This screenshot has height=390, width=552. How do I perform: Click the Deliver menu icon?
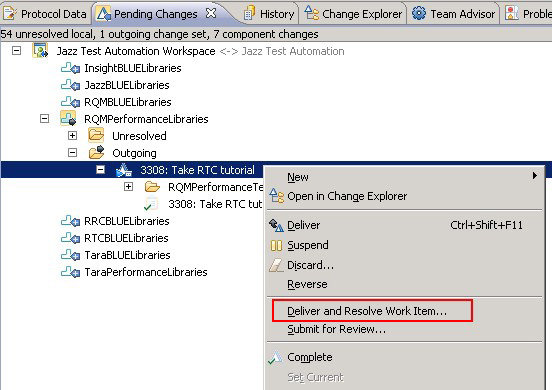coord(276,225)
